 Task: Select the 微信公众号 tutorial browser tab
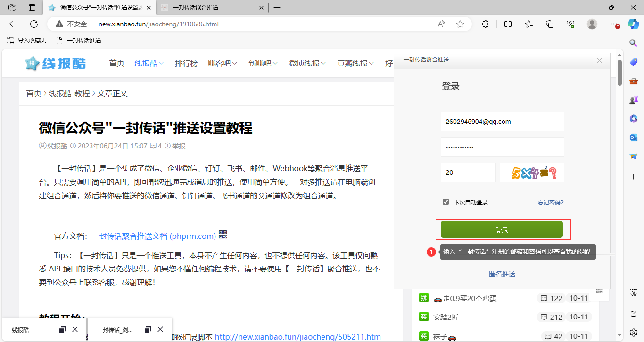(x=99, y=8)
